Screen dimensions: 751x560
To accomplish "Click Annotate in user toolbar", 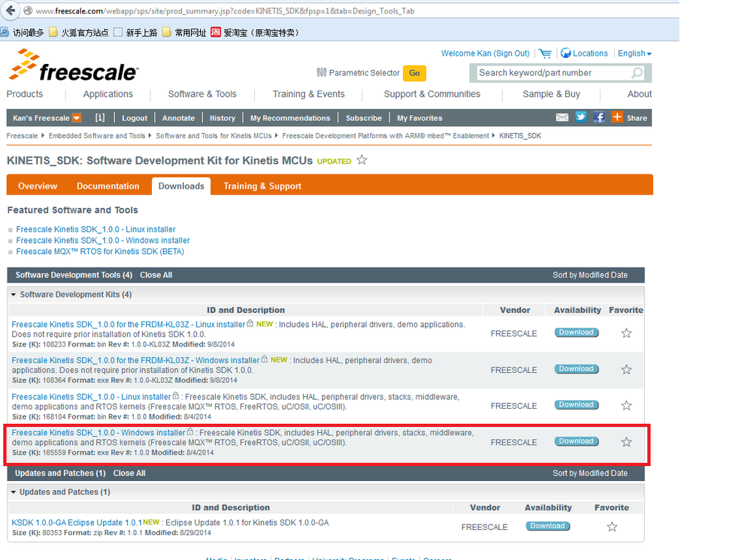I will click(178, 118).
